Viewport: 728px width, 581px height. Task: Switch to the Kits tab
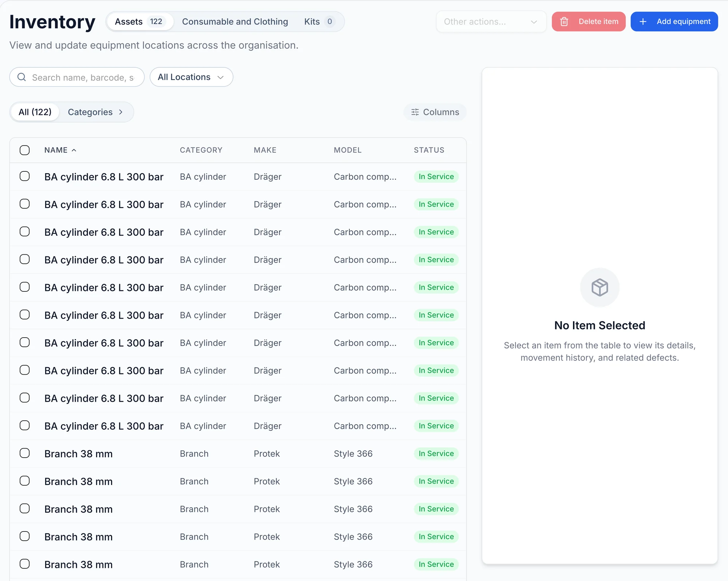click(x=319, y=22)
